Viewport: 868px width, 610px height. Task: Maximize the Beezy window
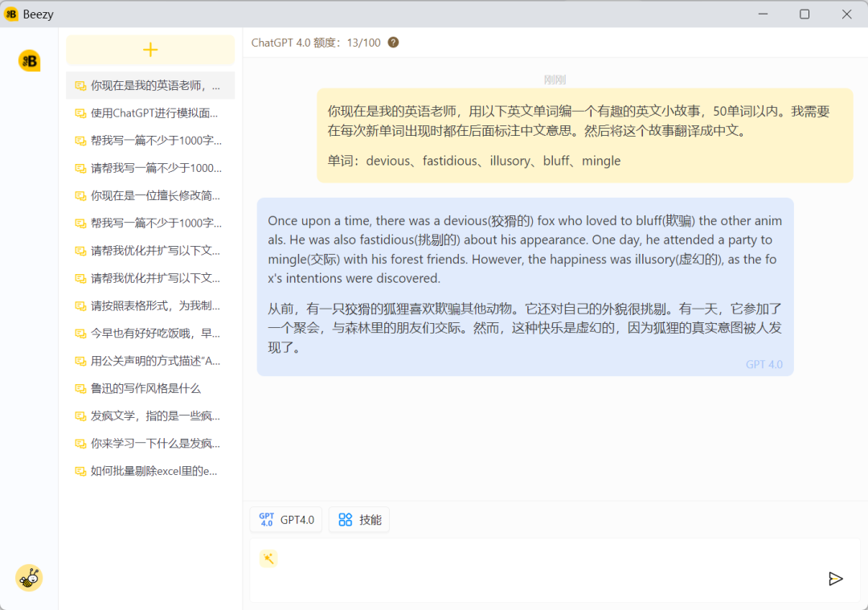tap(805, 14)
